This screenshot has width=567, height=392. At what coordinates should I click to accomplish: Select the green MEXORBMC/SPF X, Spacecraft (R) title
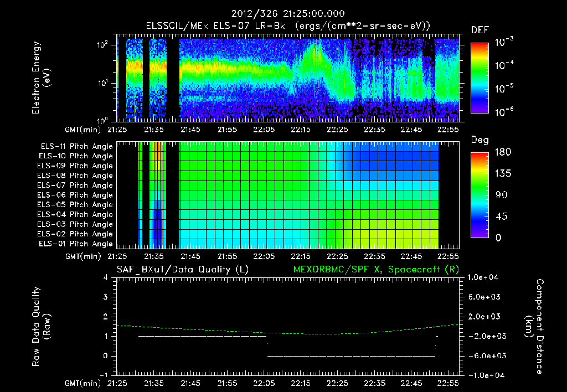click(376, 270)
